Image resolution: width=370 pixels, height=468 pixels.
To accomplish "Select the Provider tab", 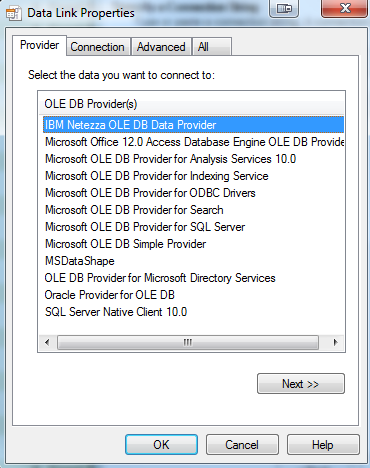I will click(x=40, y=45).
